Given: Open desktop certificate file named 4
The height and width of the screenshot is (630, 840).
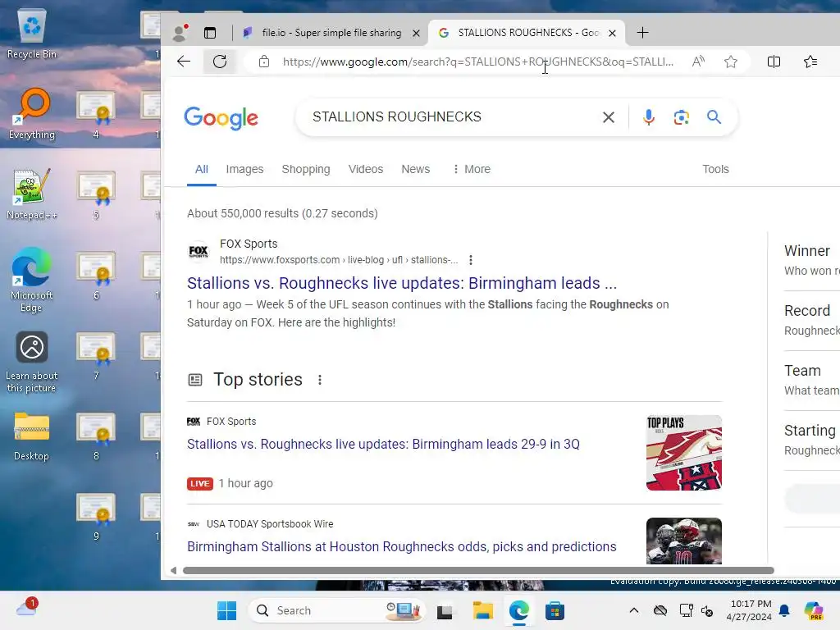Looking at the screenshot, I should (x=96, y=115).
